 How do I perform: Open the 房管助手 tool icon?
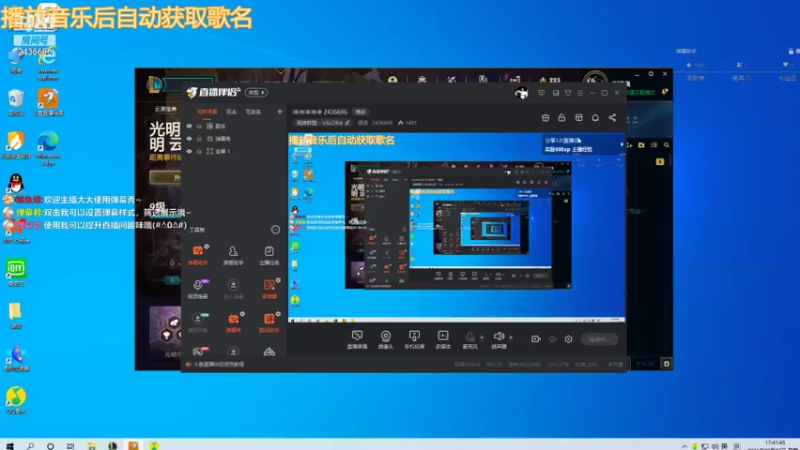tap(233, 255)
